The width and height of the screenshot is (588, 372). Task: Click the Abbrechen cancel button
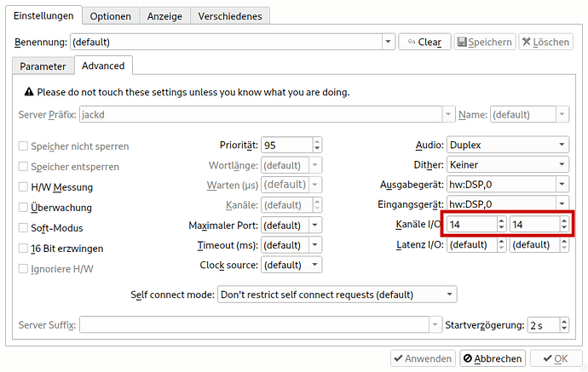click(492, 358)
